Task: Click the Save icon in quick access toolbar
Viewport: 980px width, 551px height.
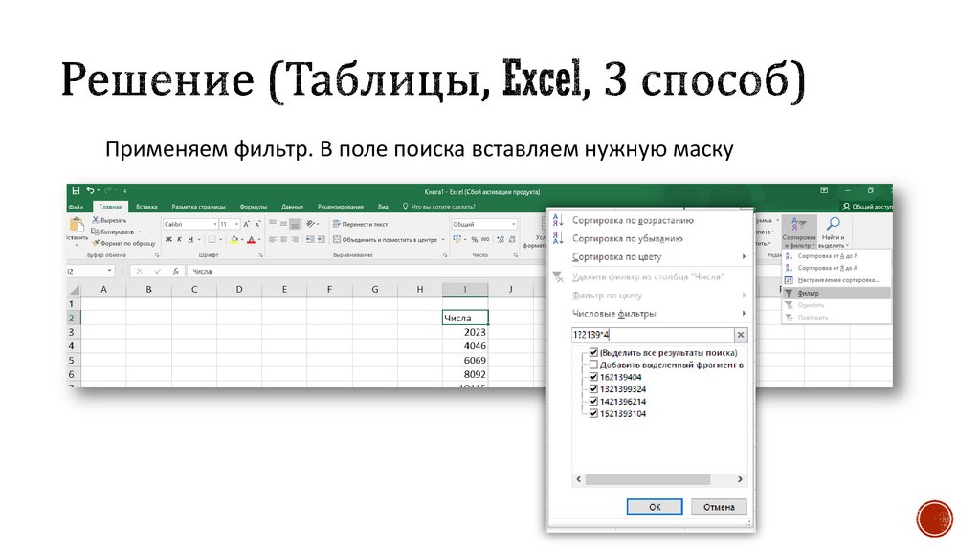Action: click(x=76, y=190)
